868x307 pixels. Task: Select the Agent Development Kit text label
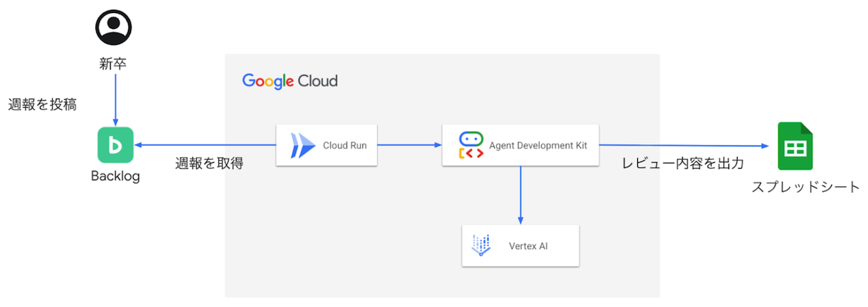coord(538,146)
